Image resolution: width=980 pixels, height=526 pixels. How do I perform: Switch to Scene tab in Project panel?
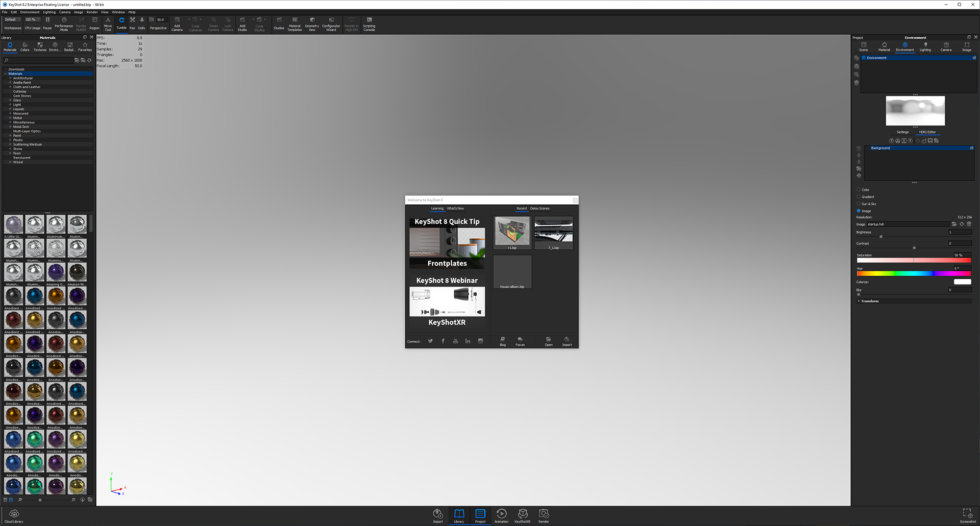pyautogui.click(x=864, y=46)
